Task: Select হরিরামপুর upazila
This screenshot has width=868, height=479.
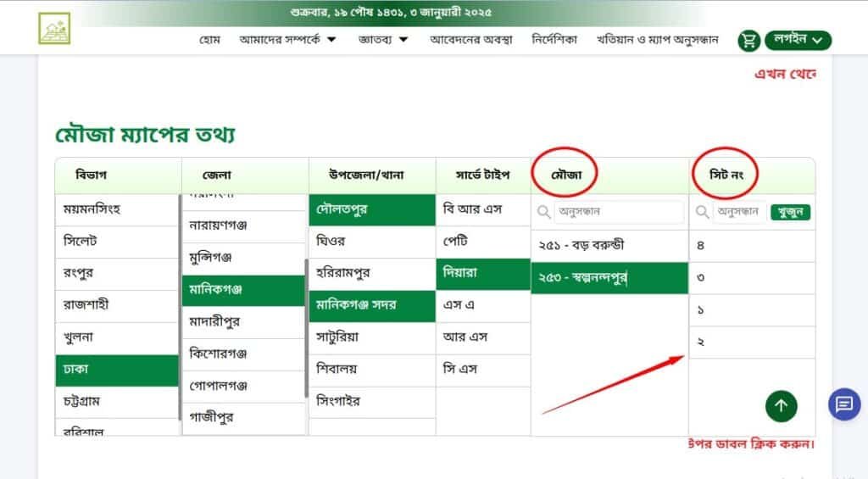Action: tap(372, 274)
